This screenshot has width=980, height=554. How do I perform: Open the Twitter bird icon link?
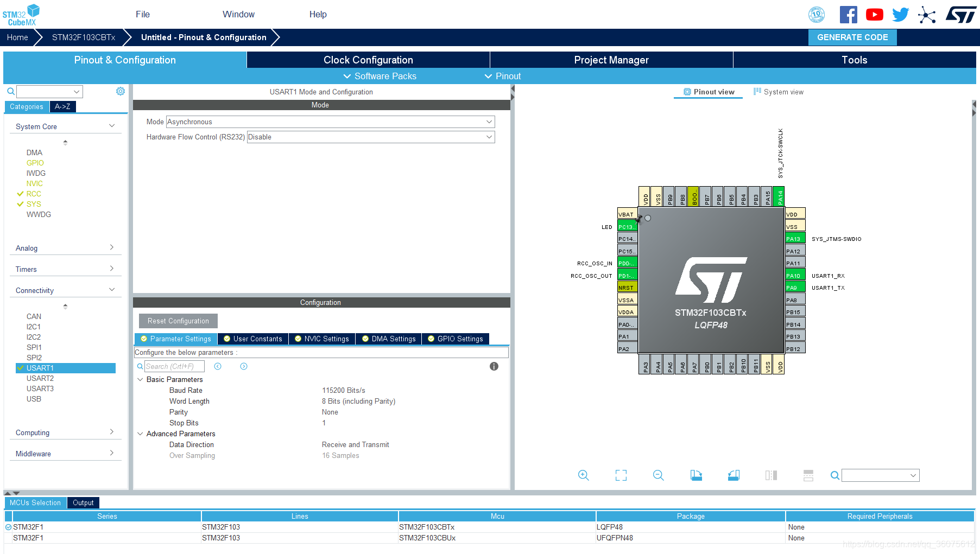pos(900,15)
